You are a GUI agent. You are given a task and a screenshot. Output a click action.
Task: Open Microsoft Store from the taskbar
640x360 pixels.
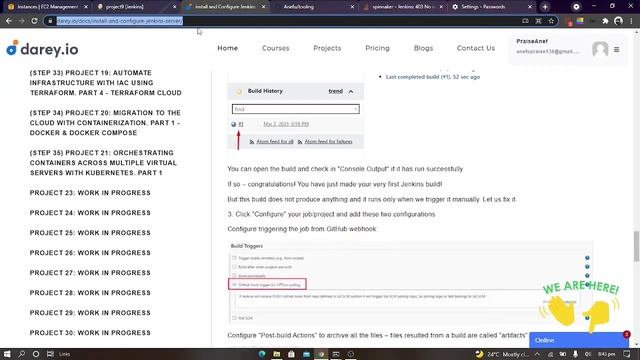tap(291, 354)
